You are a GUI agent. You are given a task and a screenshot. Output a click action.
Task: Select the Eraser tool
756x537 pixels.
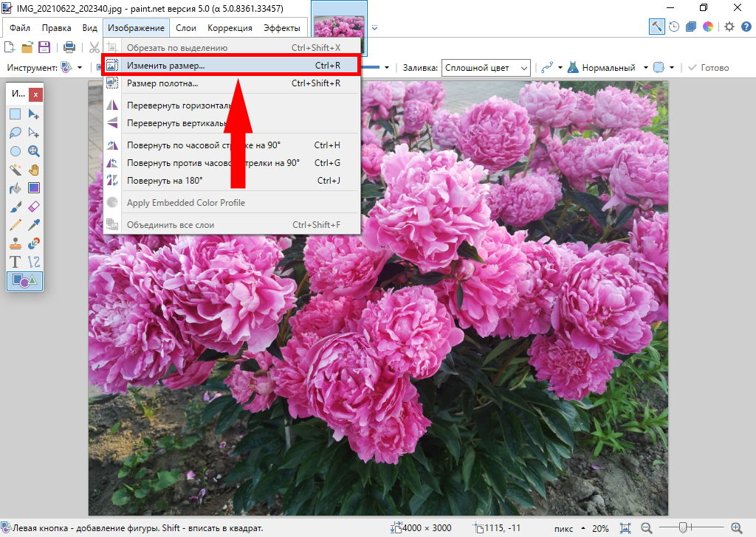click(x=34, y=207)
